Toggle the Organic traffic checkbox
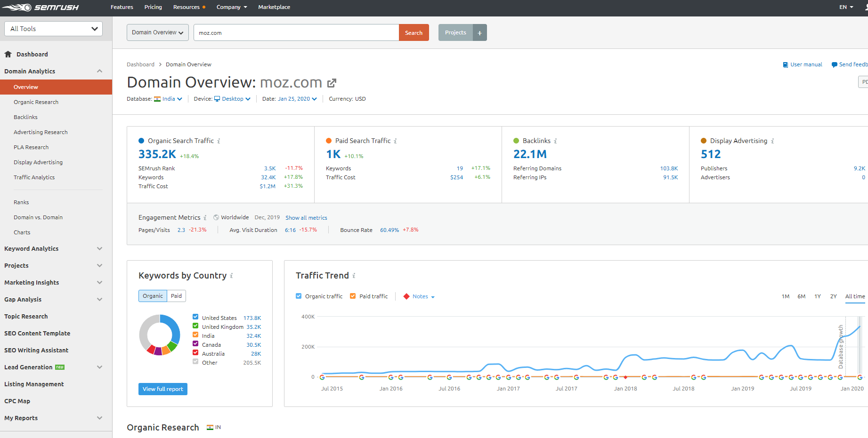 (x=299, y=296)
